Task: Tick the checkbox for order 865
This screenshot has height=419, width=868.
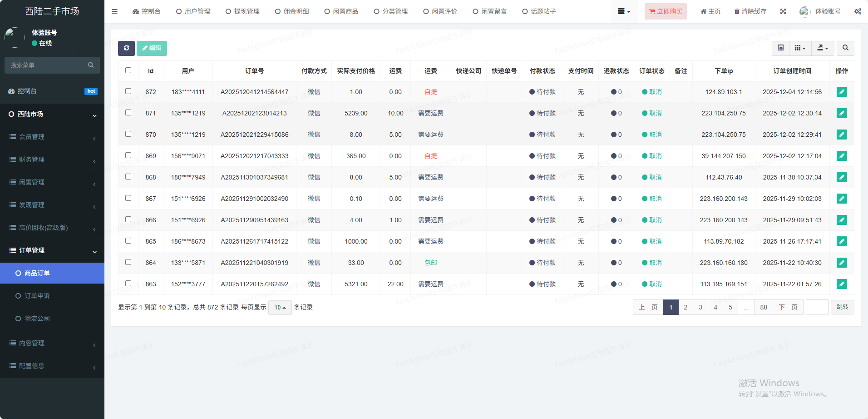Action: (128, 241)
